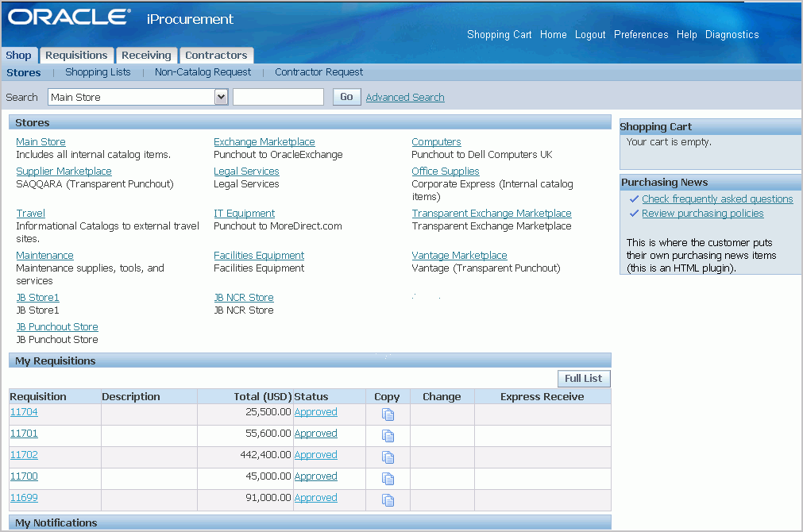803x532 pixels.
Task: Open requisition 11699
Action: 24,498
